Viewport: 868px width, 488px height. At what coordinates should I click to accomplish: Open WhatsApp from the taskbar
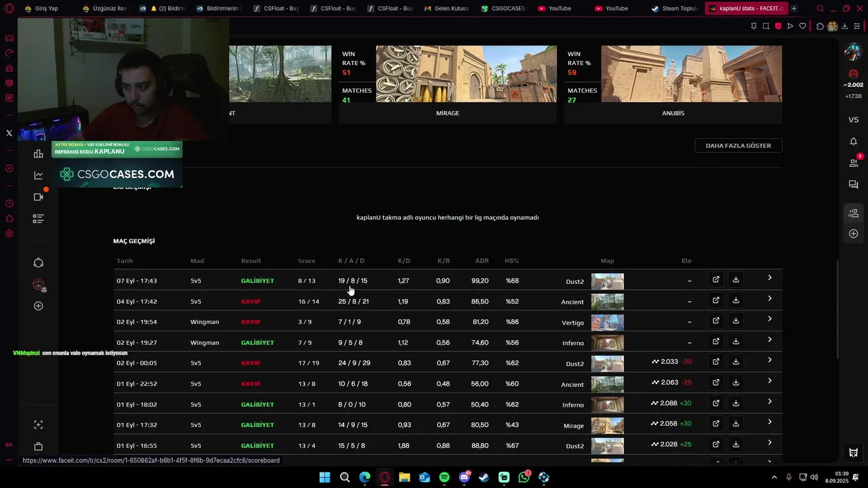524,477
